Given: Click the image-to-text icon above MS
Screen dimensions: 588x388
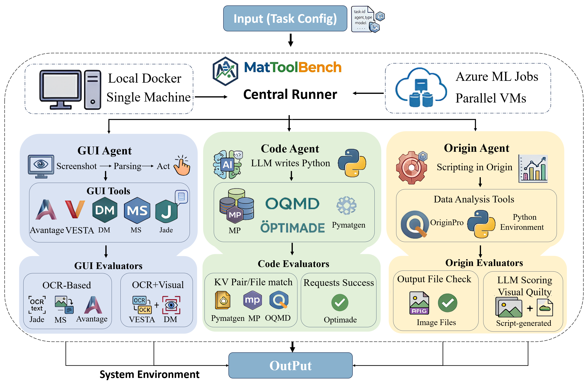Looking at the screenshot, I should tap(64, 305).
